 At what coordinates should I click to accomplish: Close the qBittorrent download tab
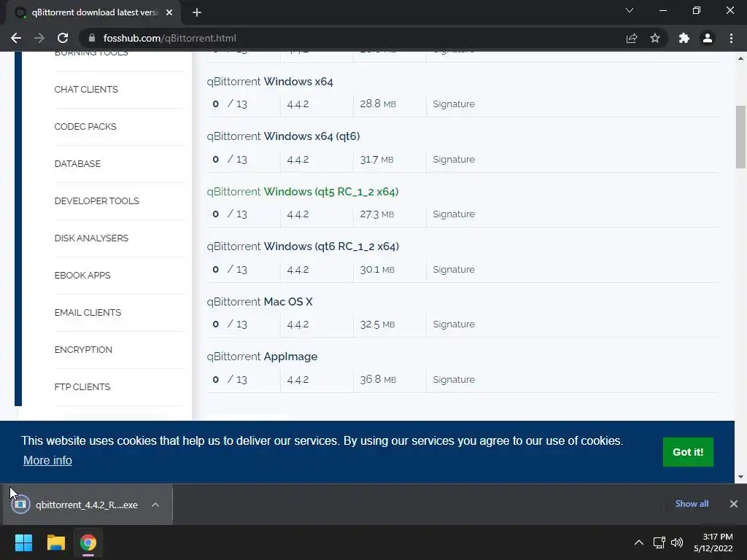click(x=169, y=12)
